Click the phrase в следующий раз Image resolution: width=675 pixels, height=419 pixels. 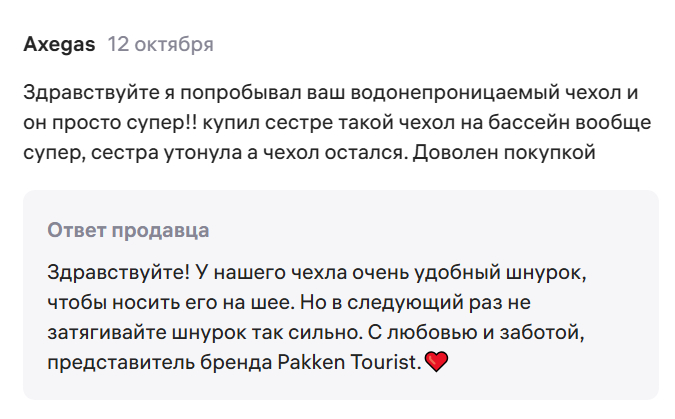(418, 302)
